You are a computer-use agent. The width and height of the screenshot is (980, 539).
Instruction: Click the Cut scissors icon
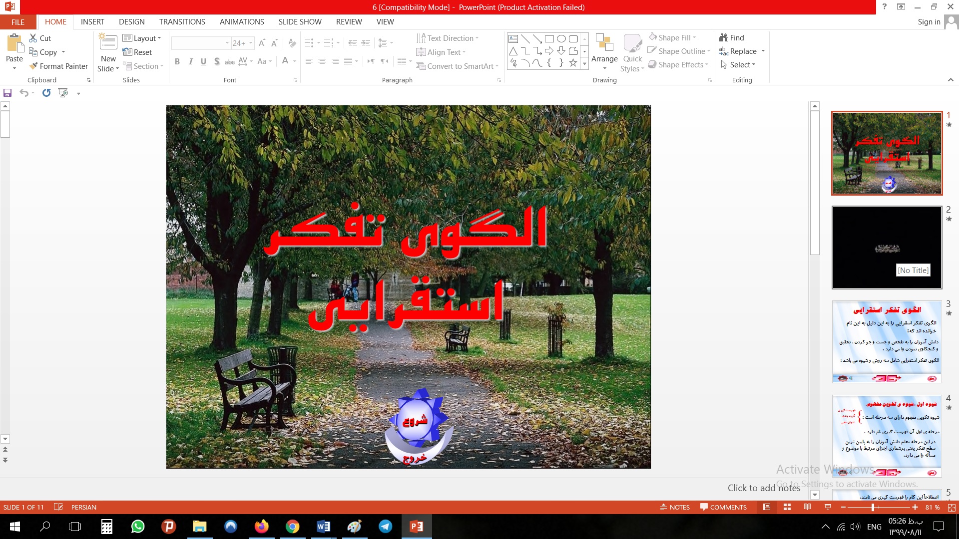(x=33, y=38)
